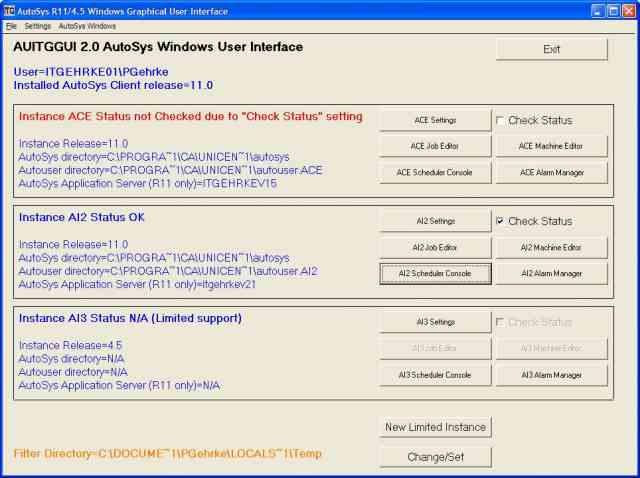Screen dimensions: 640x478
Task: Click the AI3 Instance Release=4.5 line
Action: point(70,345)
